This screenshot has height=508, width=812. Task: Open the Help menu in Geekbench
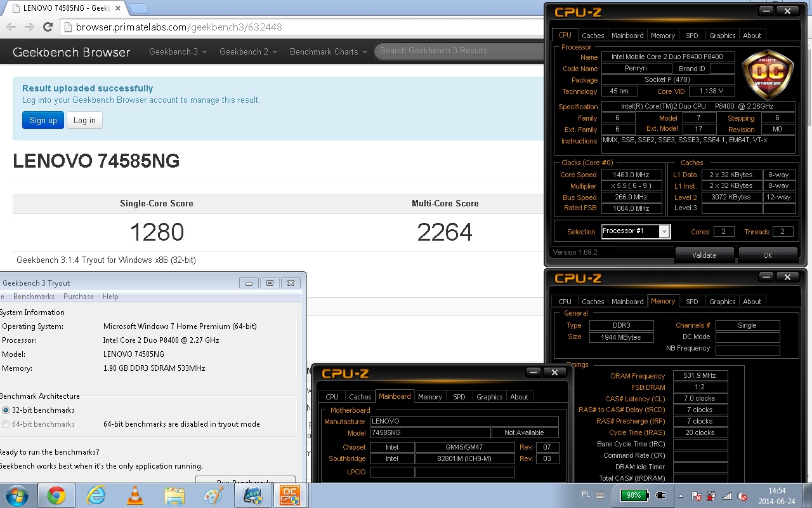[x=110, y=297]
